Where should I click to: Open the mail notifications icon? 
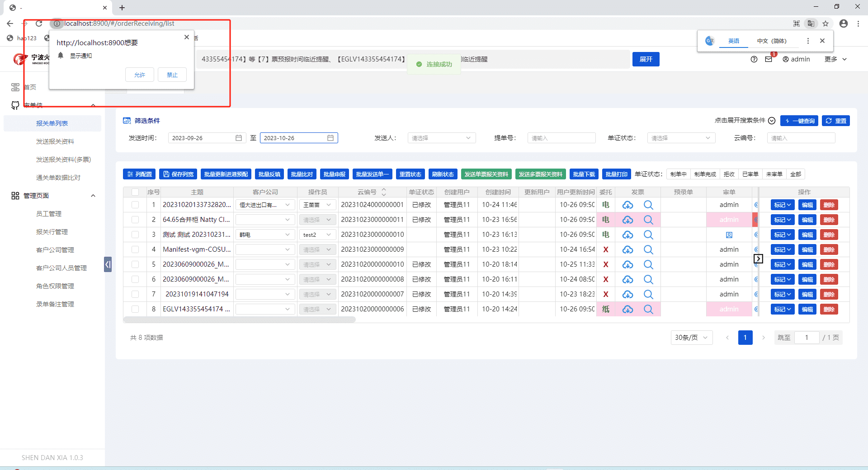pos(769,59)
